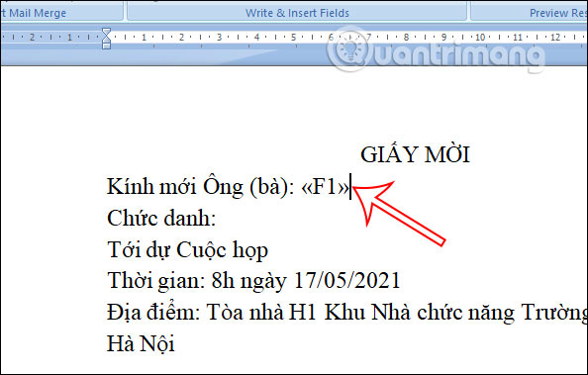This screenshot has width=588, height=375.
Task: Click the 10 mark on the ruler
Action: [480, 38]
